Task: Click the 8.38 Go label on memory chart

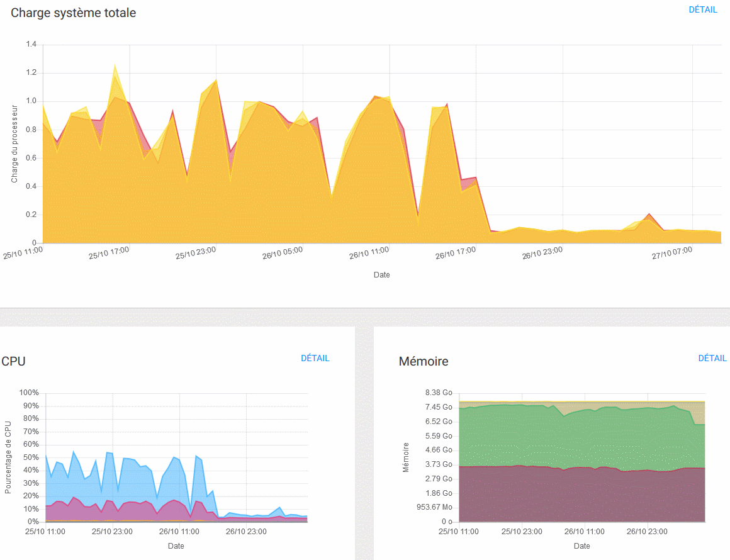Action: (x=439, y=393)
